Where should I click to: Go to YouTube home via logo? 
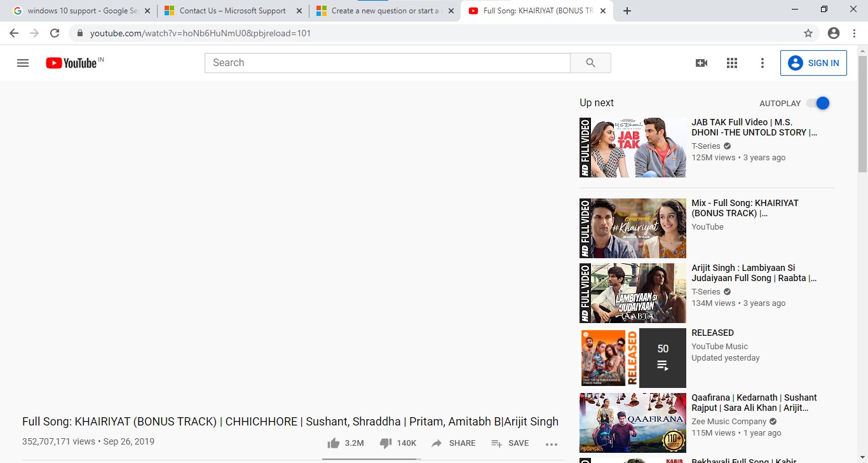[71, 63]
